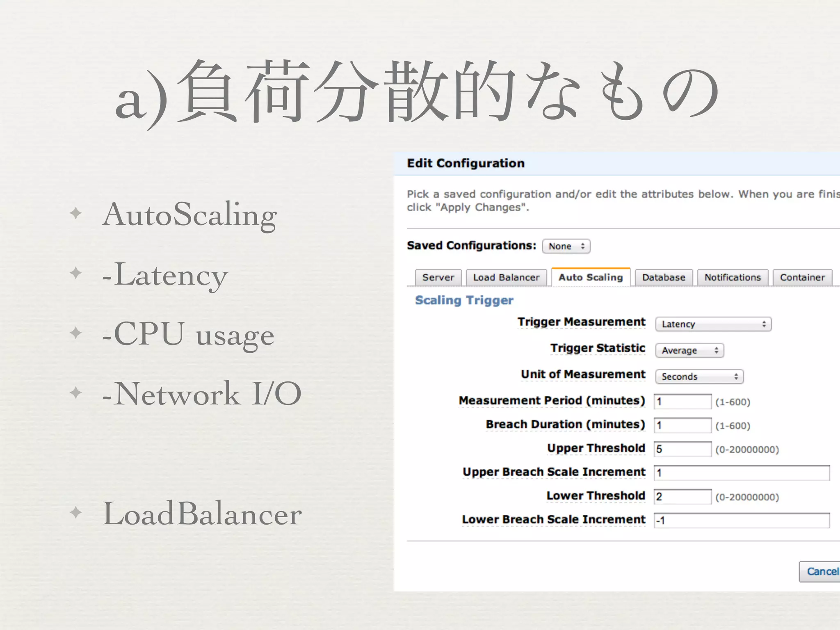Select the Auto Scaling tab
Image resolution: width=840 pixels, height=630 pixels.
pos(591,277)
